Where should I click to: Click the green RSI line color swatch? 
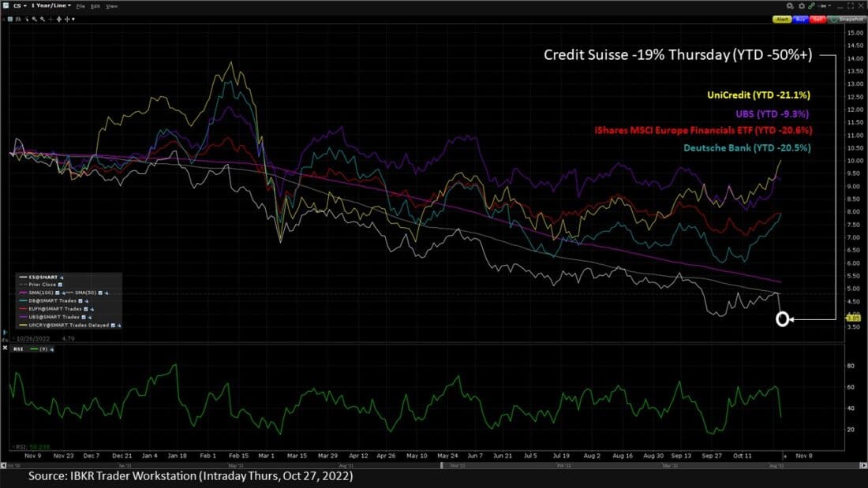coord(34,349)
